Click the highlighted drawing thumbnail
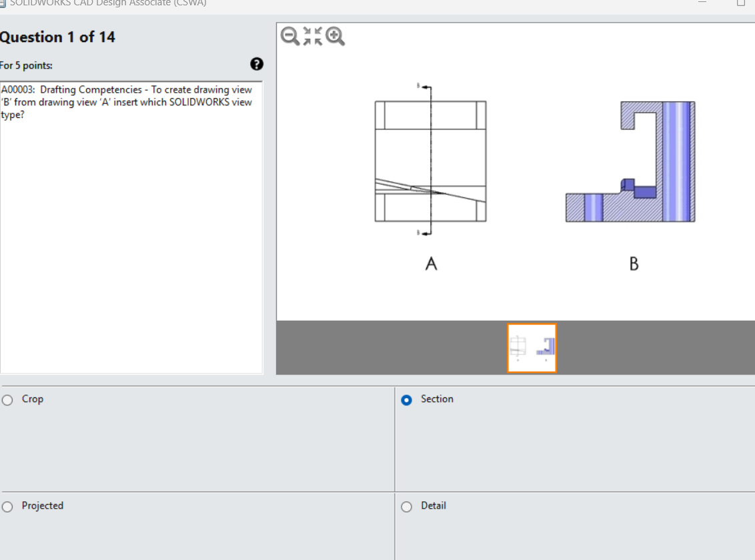This screenshot has width=755, height=560. [x=532, y=347]
